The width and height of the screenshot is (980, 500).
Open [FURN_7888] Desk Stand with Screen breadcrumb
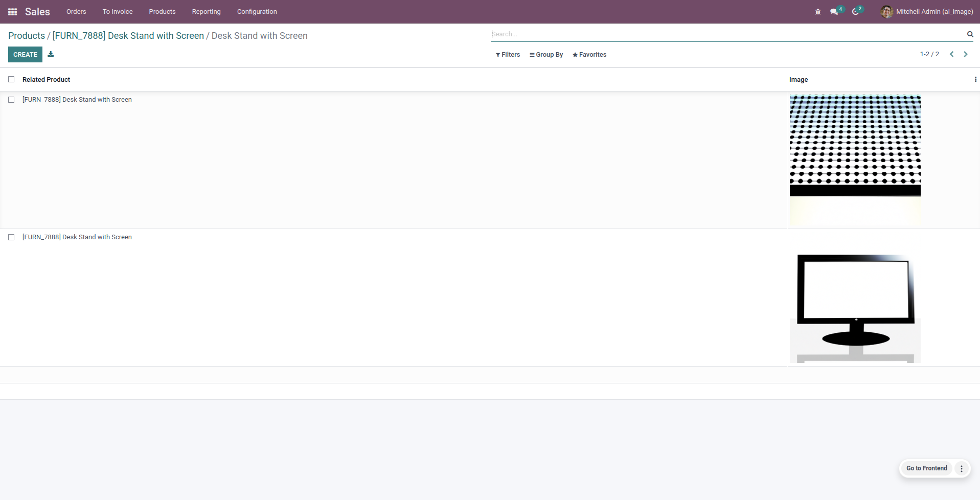pyautogui.click(x=128, y=36)
